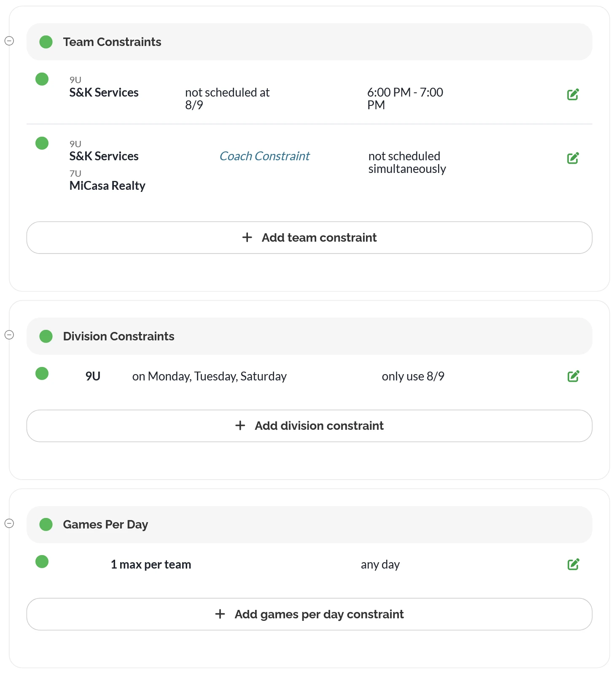
Task: Collapse the Team Constraints section
Action: (x=9, y=41)
